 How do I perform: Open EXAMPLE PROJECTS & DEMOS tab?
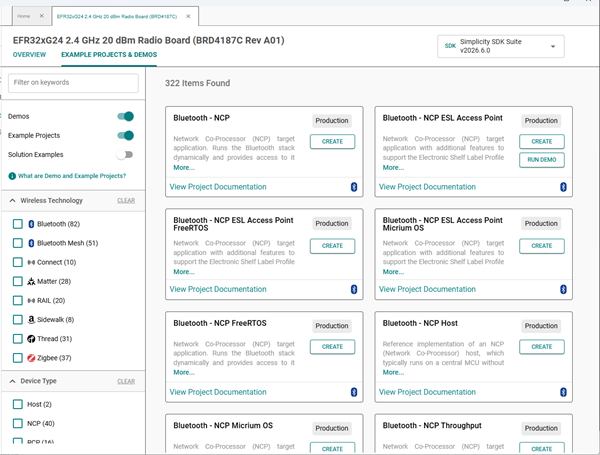tap(109, 55)
